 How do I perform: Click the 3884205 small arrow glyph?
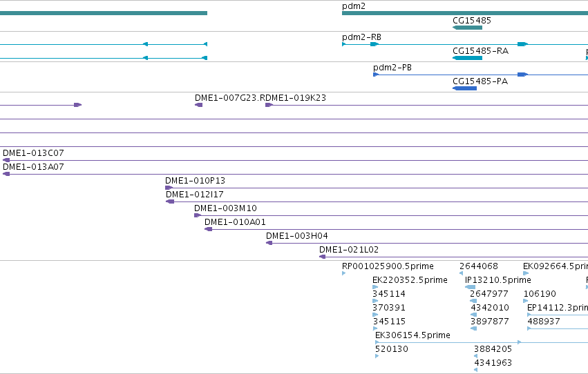[x=475, y=356]
